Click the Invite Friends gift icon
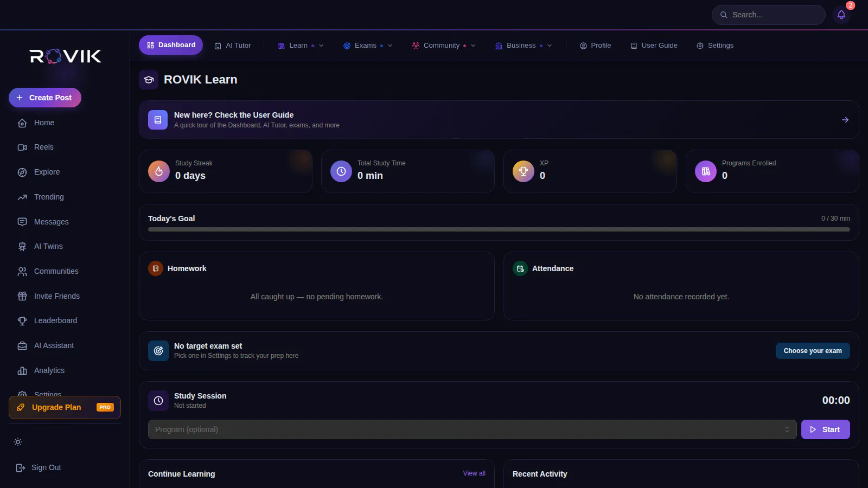This screenshot has width=868, height=488. point(22,296)
